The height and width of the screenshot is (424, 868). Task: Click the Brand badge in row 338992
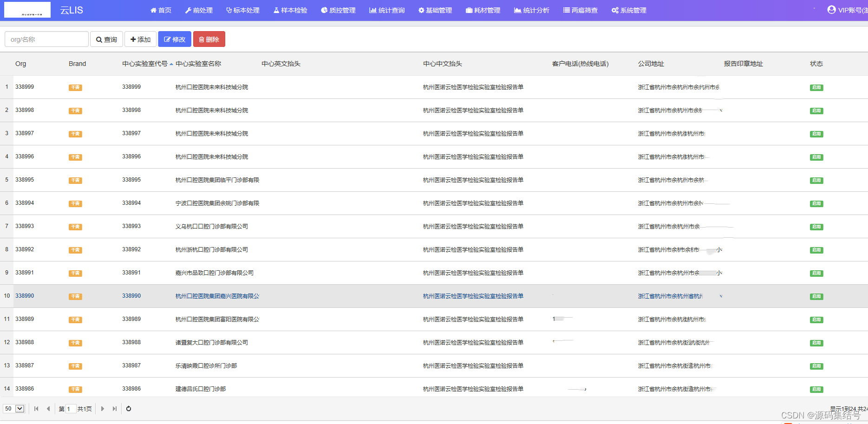(75, 250)
